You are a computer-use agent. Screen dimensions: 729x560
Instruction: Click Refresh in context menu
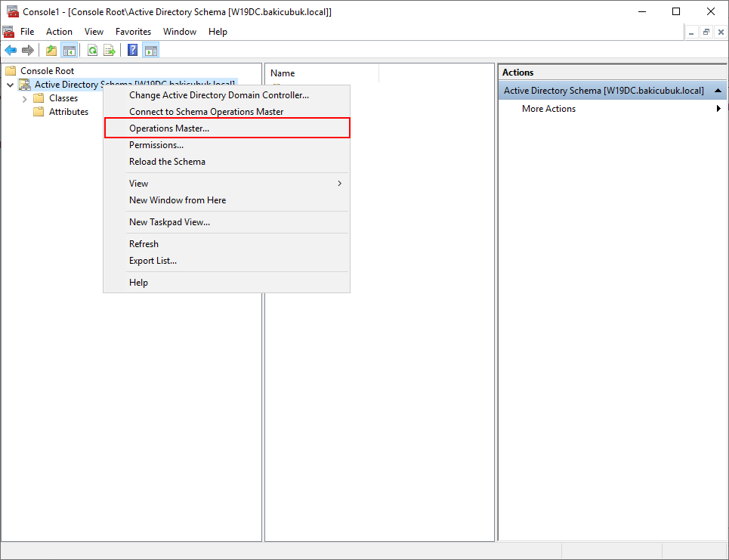click(227, 243)
